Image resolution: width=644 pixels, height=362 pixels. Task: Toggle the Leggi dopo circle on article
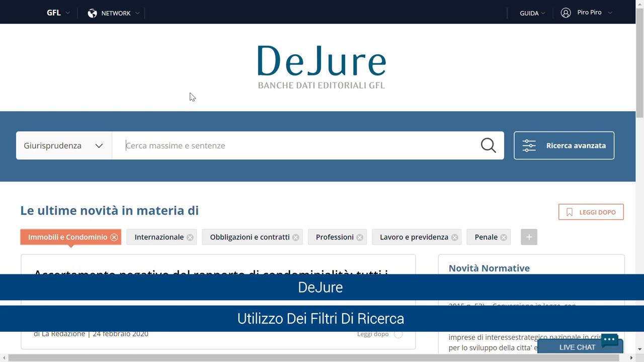coord(398,334)
